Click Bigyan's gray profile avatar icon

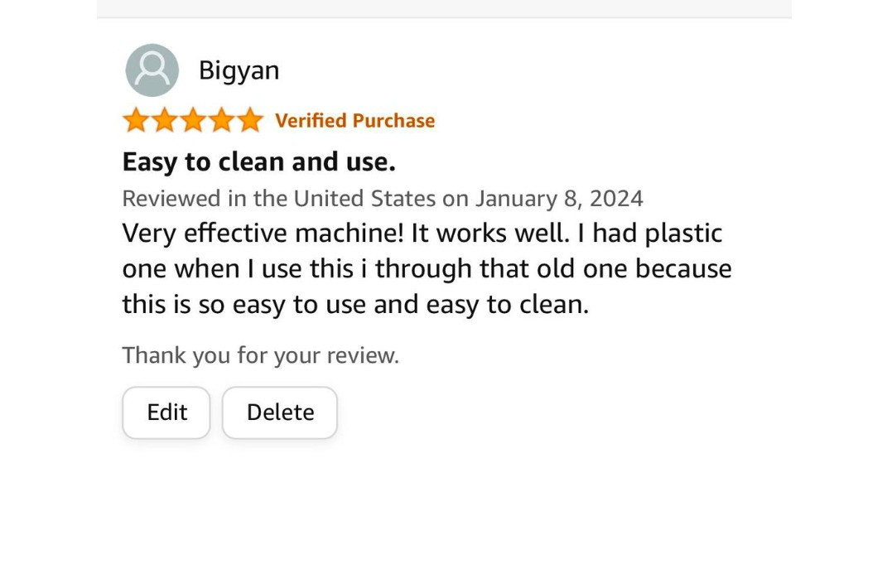pos(152,70)
